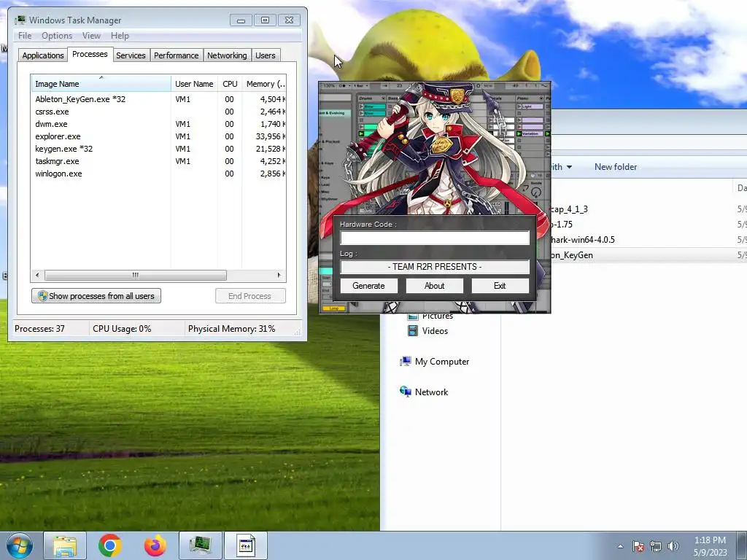The width and height of the screenshot is (747, 560).
Task: Click the Physical Memory: 31% status entry
Action: pos(231,329)
